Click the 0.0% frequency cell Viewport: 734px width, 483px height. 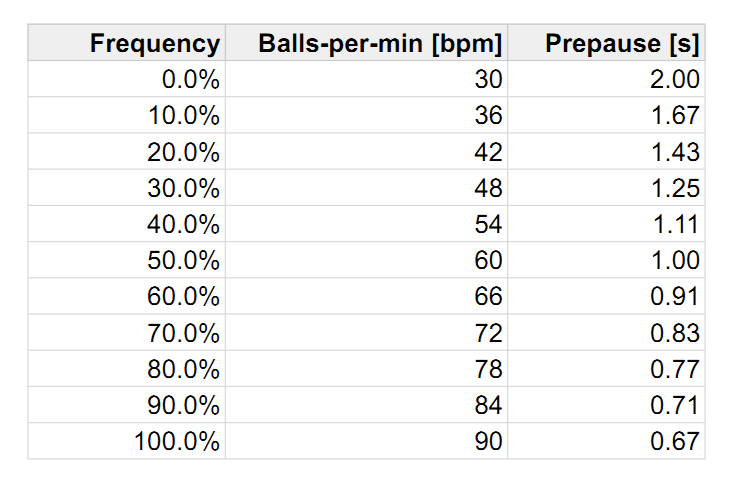coord(127,79)
